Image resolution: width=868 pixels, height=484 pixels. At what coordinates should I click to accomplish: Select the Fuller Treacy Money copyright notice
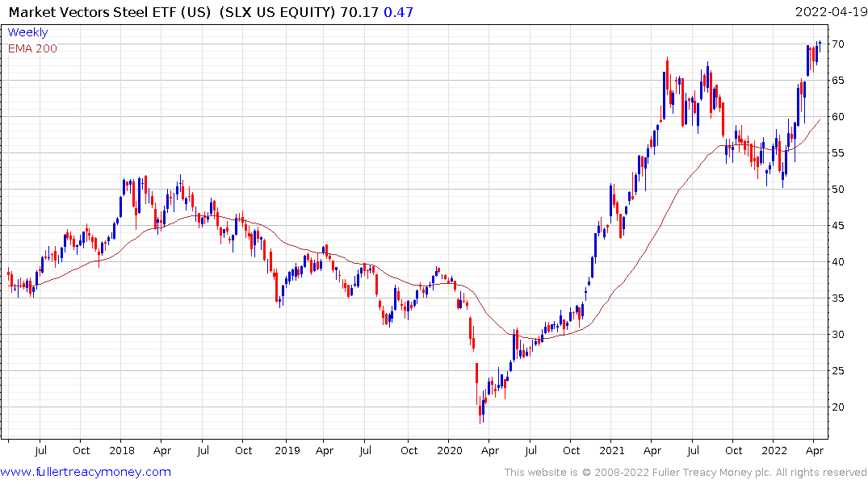coord(686,473)
